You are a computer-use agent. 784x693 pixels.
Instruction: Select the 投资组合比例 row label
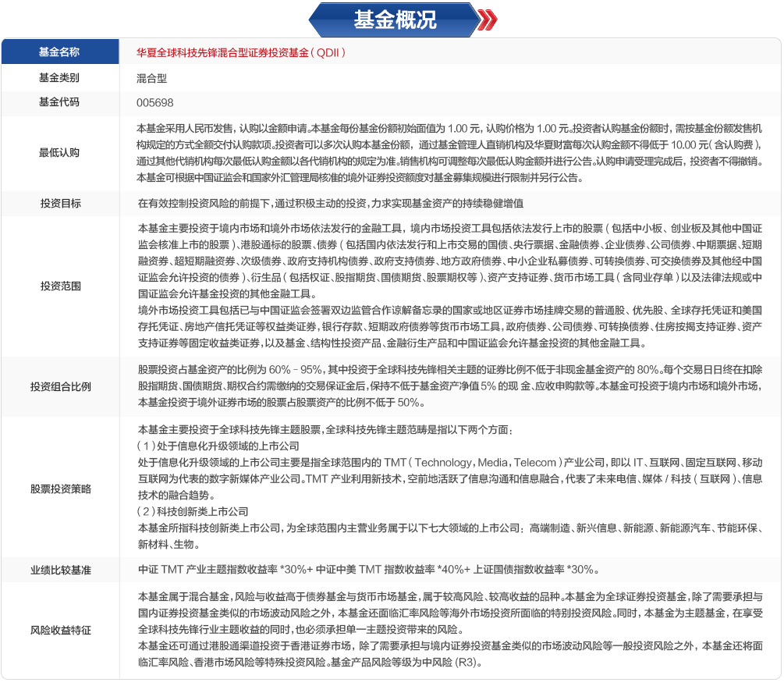point(59,386)
